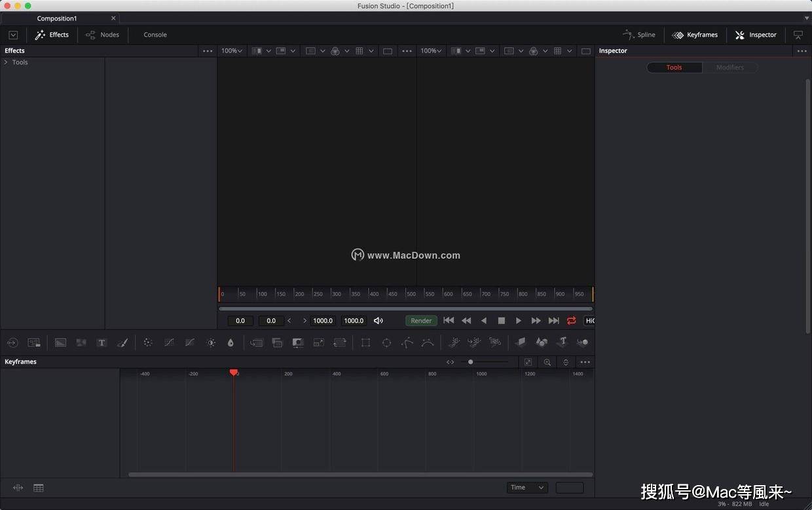This screenshot has width=812, height=510.
Task: Open Keyframes panel options menu
Action: (x=585, y=362)
